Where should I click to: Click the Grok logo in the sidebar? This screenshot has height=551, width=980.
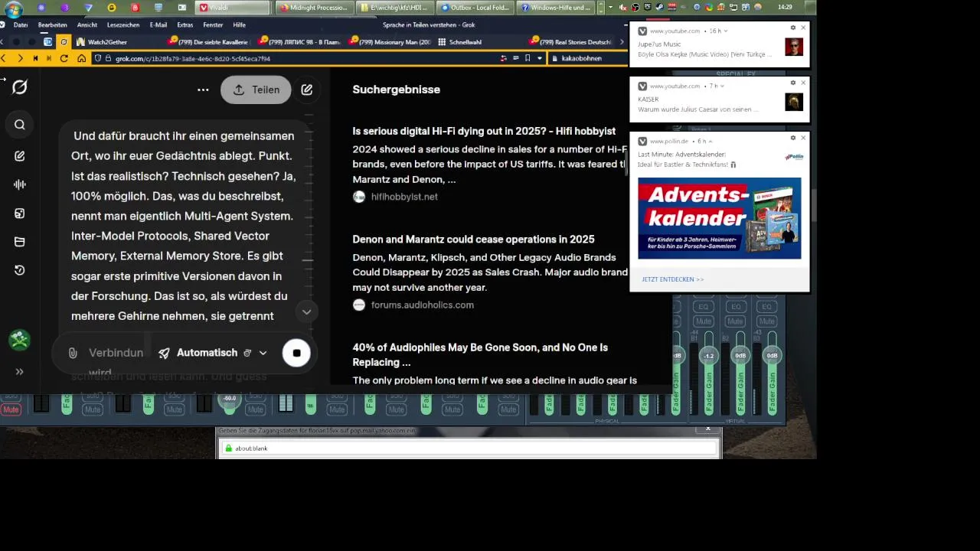click(20, 87)
